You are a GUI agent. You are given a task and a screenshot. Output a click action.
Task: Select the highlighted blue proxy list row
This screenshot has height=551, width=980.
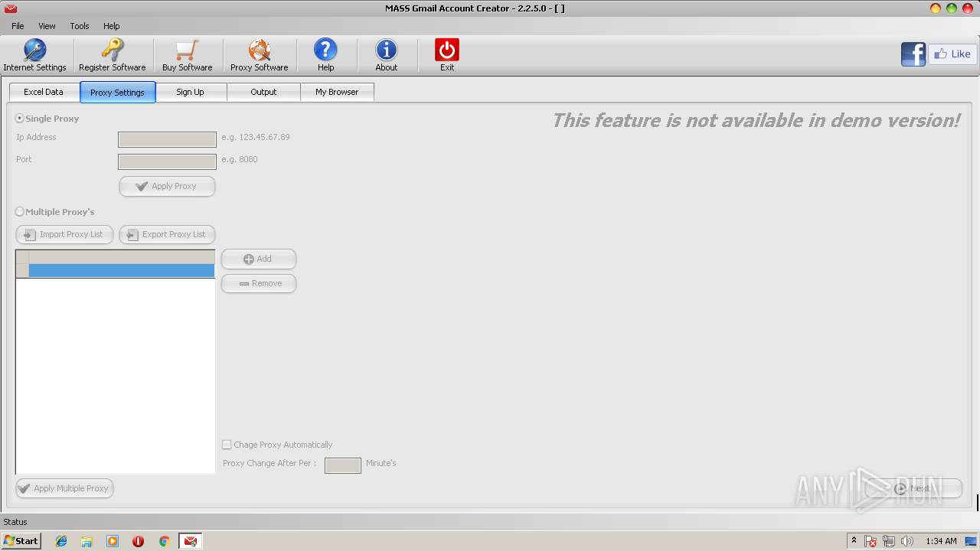pos(122,271)
